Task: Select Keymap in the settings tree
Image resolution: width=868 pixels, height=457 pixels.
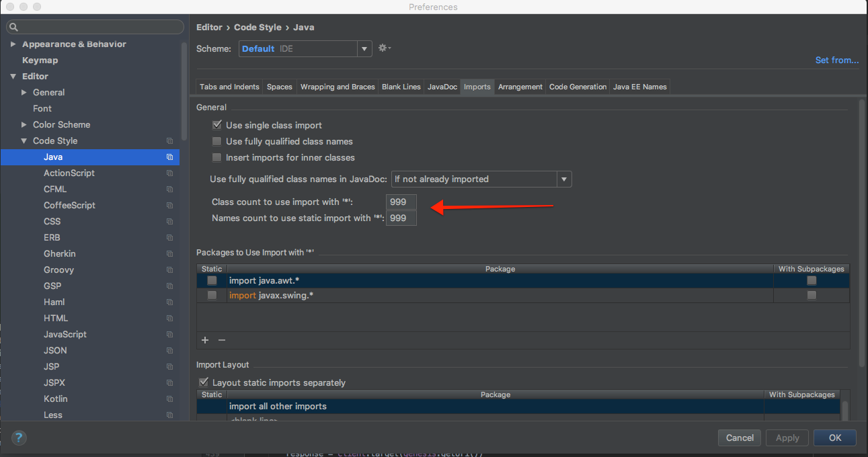Action: [40, 60]
